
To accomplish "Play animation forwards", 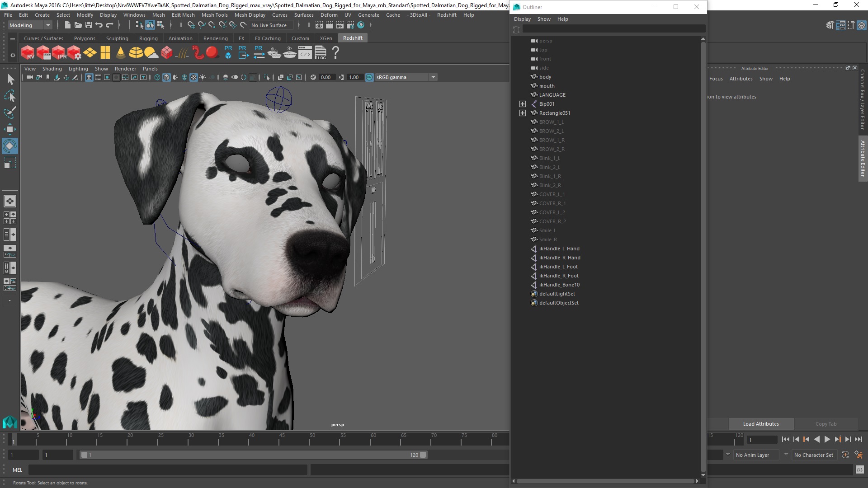I will tap(827, 439).
